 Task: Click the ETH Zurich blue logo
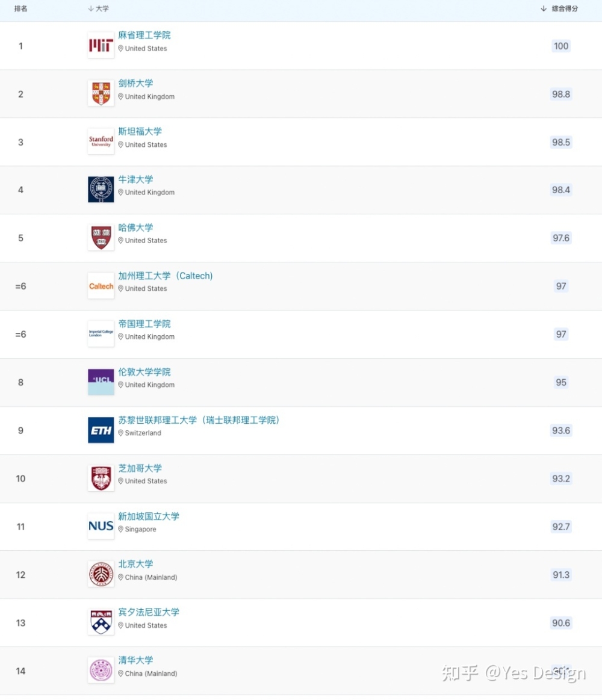101,430
